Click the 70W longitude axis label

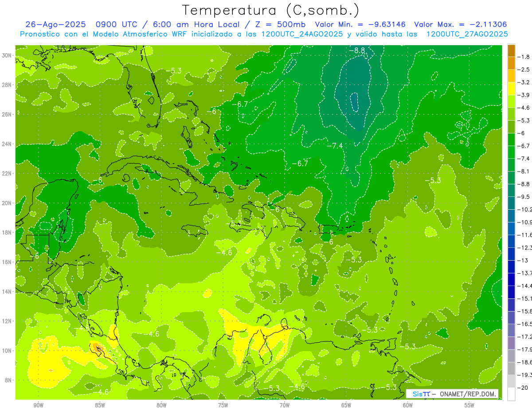pos(285,405)
